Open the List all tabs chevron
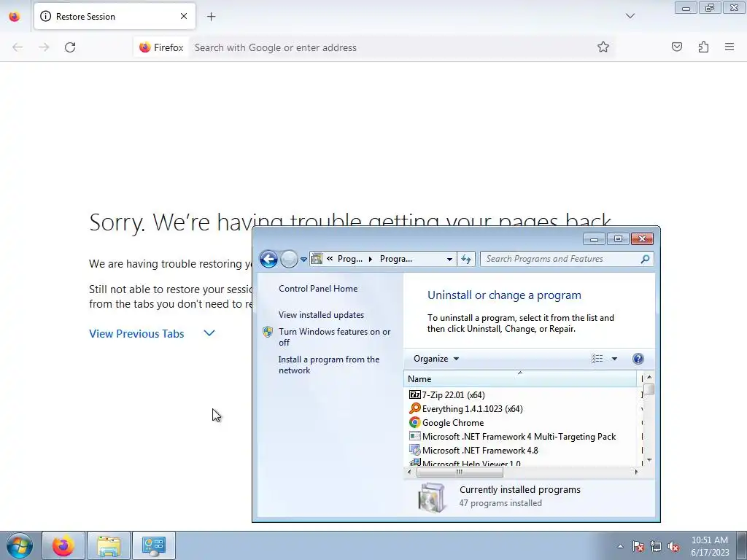 tap(630, 16)
